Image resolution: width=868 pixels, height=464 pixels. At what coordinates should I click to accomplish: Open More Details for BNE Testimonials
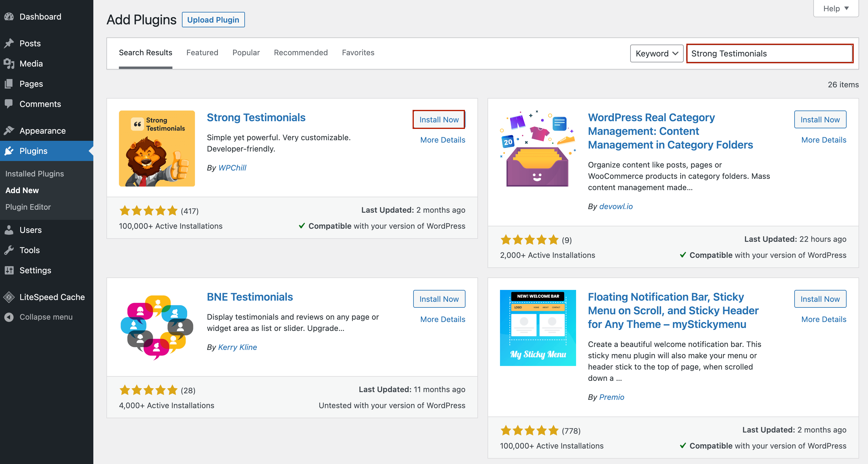[x=442, y=319]
